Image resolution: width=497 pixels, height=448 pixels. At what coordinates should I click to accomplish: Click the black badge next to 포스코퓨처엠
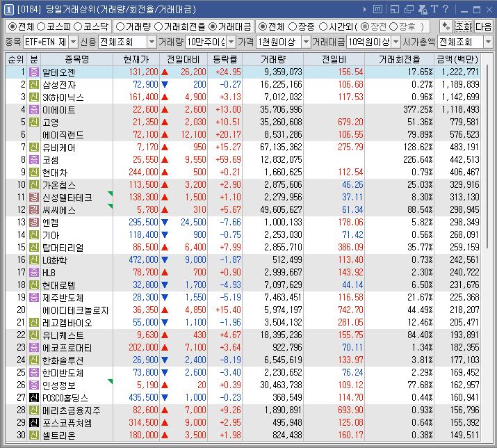point(34,422)
